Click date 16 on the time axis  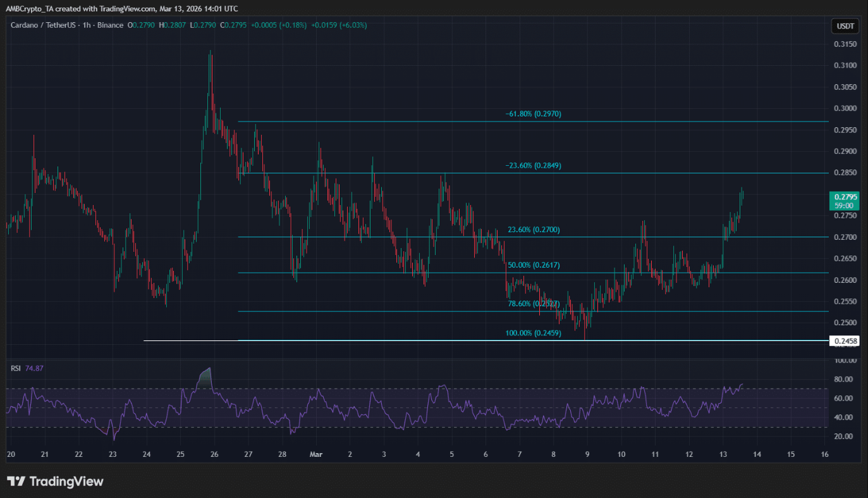(x=824, y=454)
